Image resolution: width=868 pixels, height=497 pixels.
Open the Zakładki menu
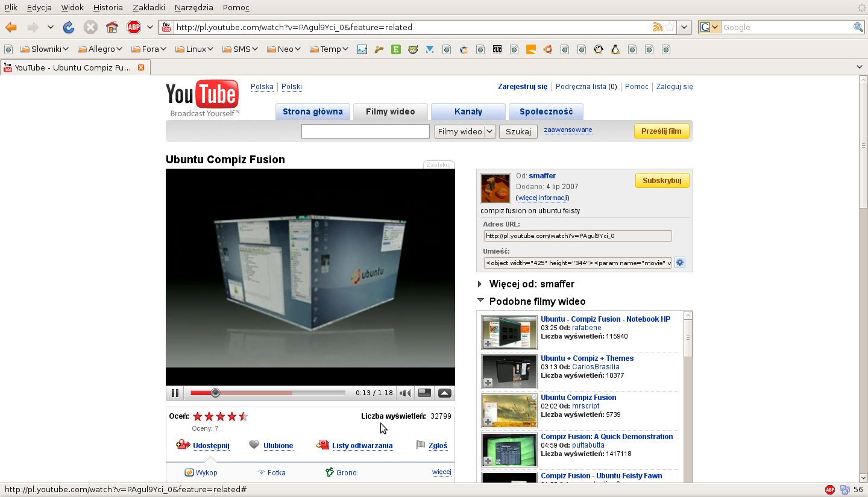(x=149, y=8)
